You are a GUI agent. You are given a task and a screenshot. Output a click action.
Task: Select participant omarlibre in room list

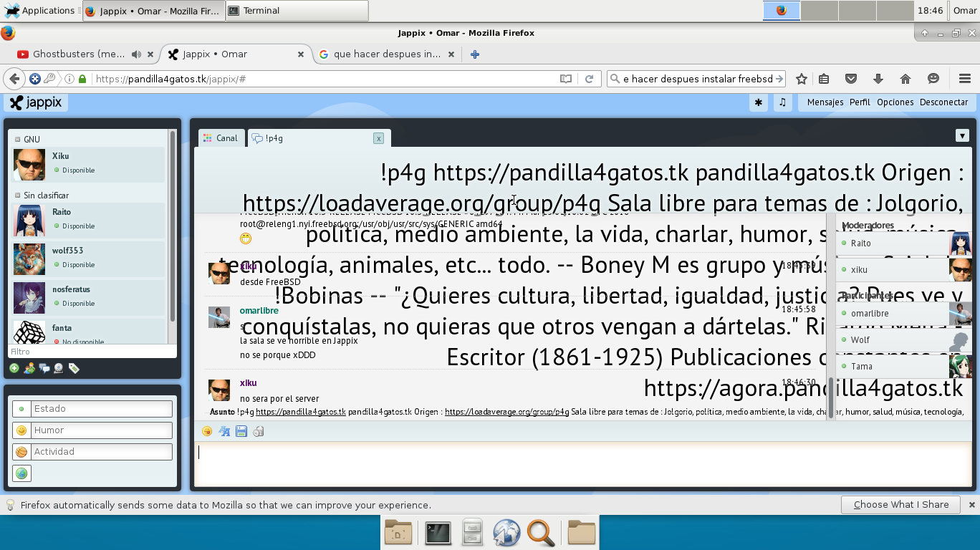tap(904, 314)
